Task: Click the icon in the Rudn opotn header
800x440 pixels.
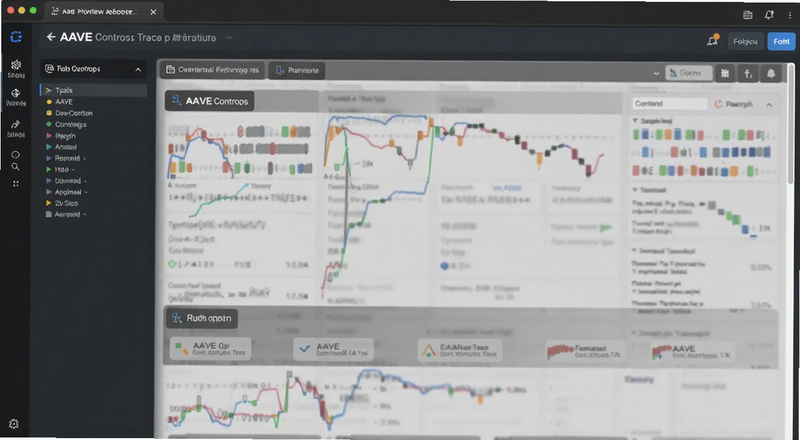Action: point(177,318)
